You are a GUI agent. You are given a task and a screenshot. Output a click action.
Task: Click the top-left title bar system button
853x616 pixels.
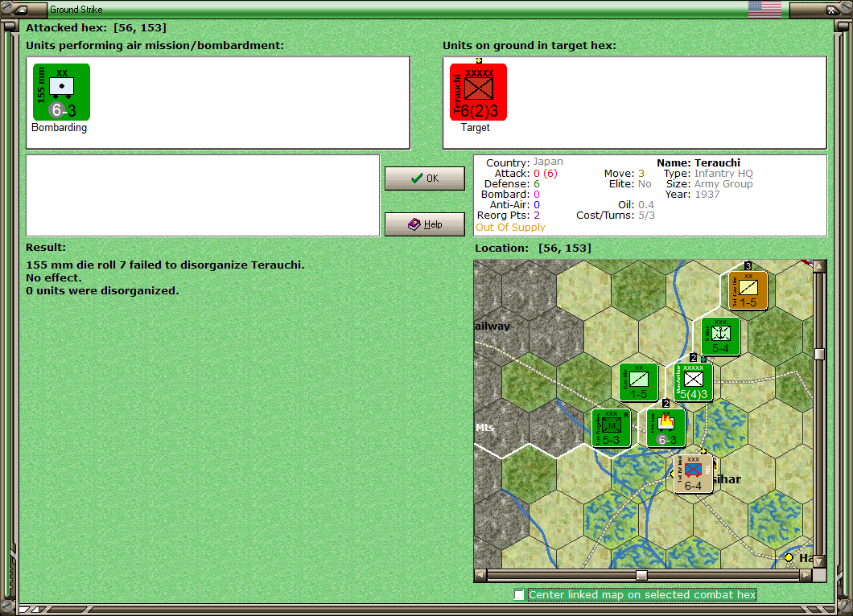(x=20, y=9)
